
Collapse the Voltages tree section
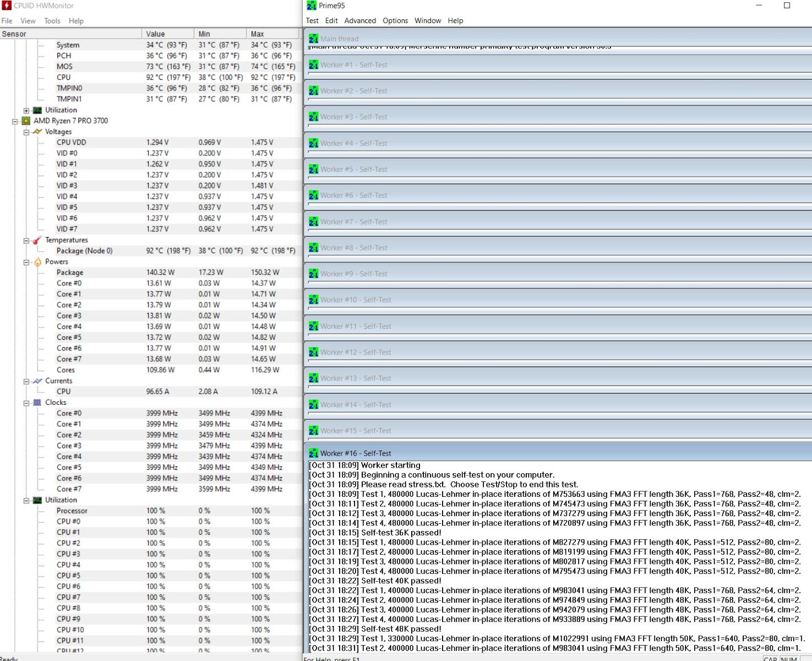(x=26, y=132)
